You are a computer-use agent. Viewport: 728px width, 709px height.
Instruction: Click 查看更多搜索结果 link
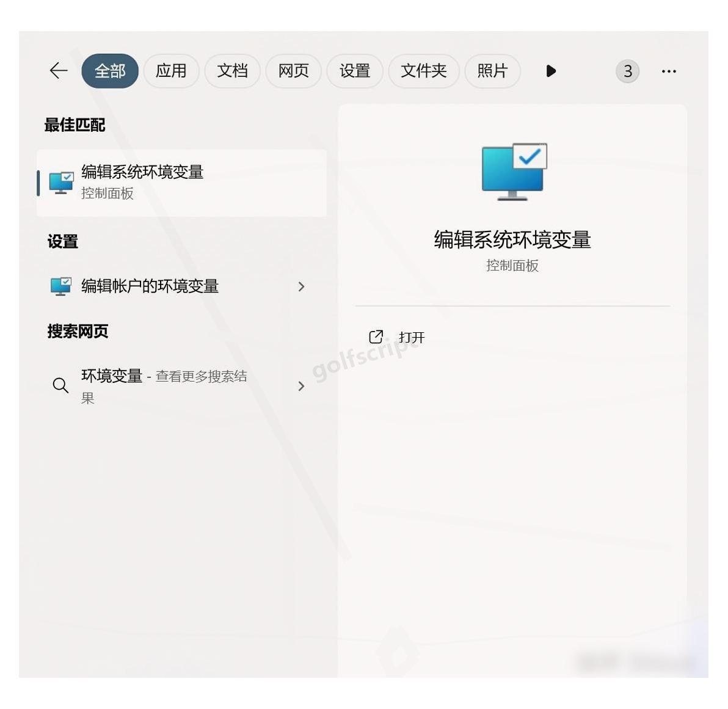coord(202,377)
